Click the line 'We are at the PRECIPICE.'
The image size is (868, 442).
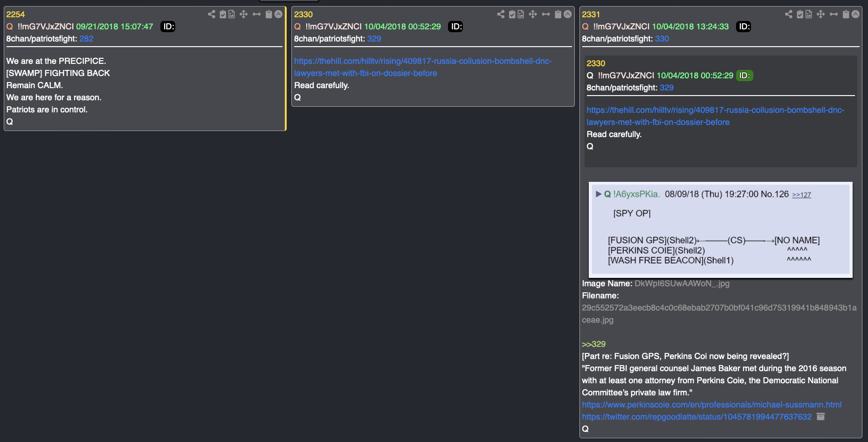[x=56, y=61]
